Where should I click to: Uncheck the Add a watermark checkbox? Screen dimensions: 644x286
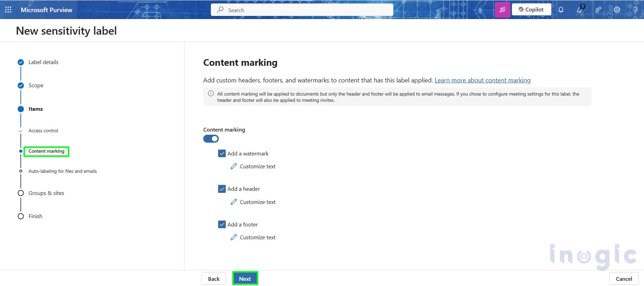pyautogui.click(x=222, y=153)
